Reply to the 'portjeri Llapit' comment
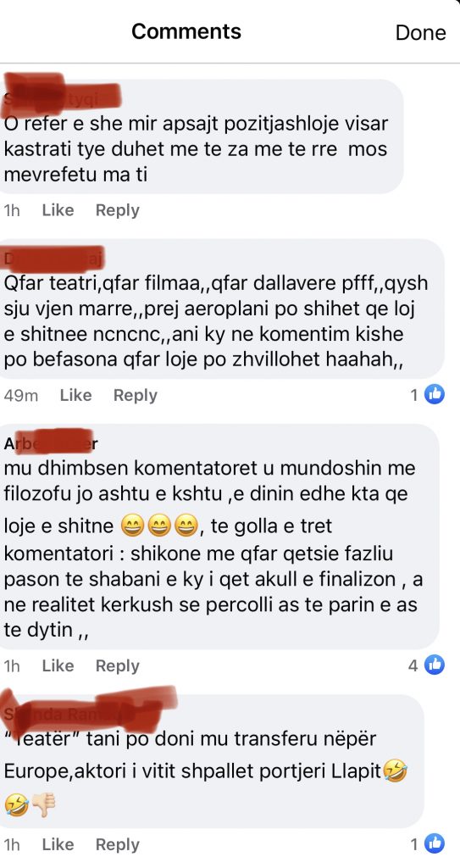Image resolution: width=460 pixels, height=868 pixels. [x=118, y=844]
